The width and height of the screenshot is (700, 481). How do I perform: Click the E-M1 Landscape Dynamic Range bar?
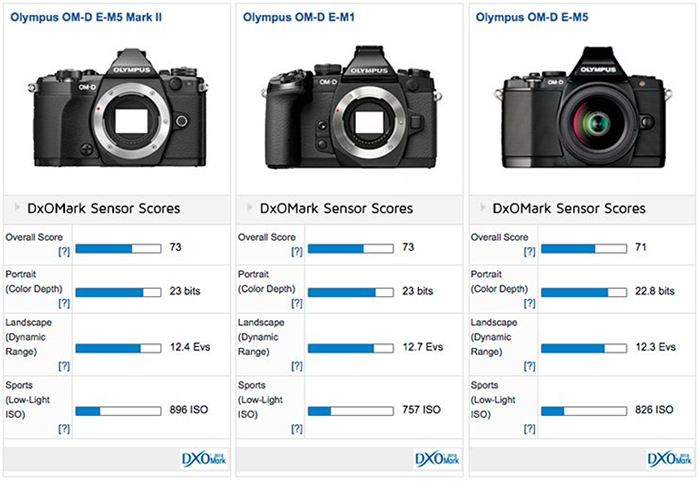point(350,348)
